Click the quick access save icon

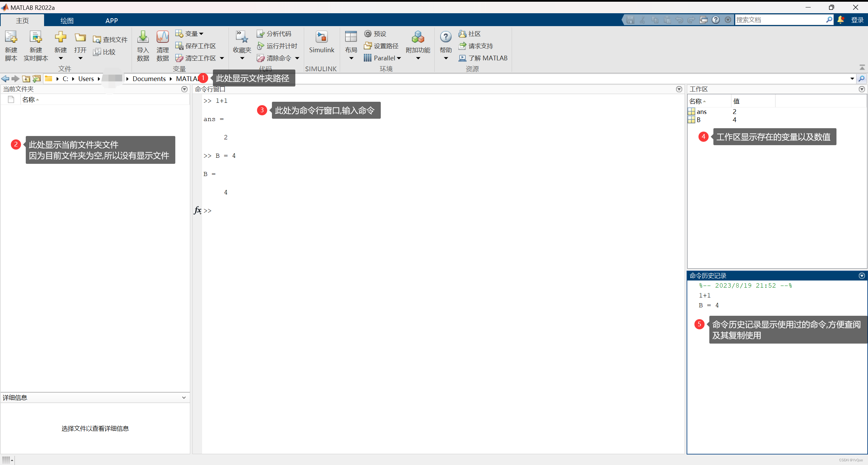(x=630, y=20)
